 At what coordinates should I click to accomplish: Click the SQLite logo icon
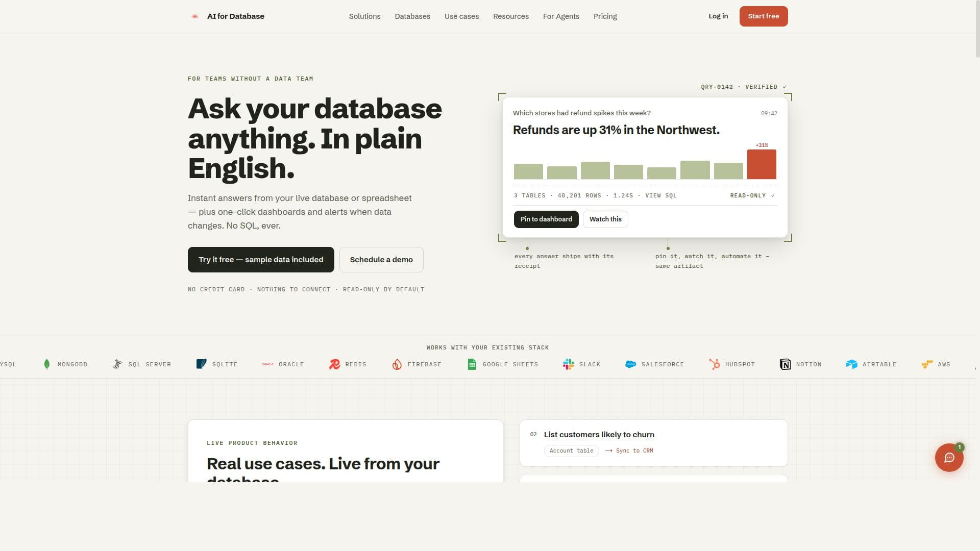201,364
